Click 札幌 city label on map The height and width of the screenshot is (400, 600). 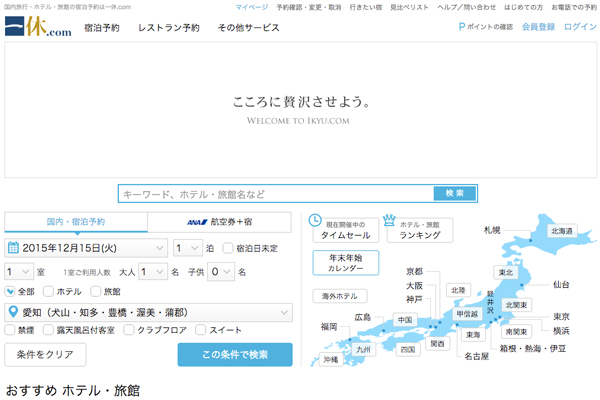(492, 230)
